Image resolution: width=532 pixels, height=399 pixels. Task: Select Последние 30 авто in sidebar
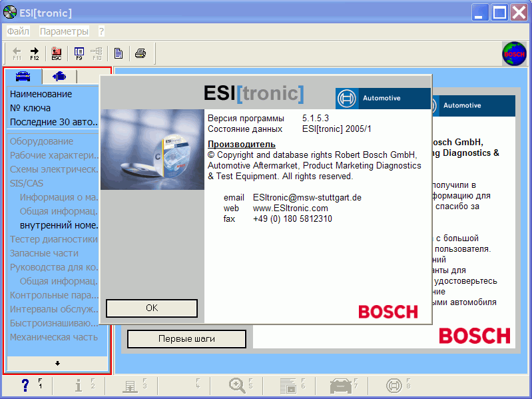coord(54,122)
